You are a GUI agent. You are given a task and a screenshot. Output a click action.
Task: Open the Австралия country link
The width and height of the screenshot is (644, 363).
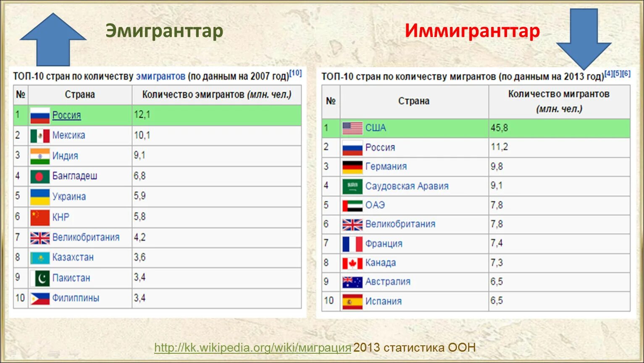388,282
